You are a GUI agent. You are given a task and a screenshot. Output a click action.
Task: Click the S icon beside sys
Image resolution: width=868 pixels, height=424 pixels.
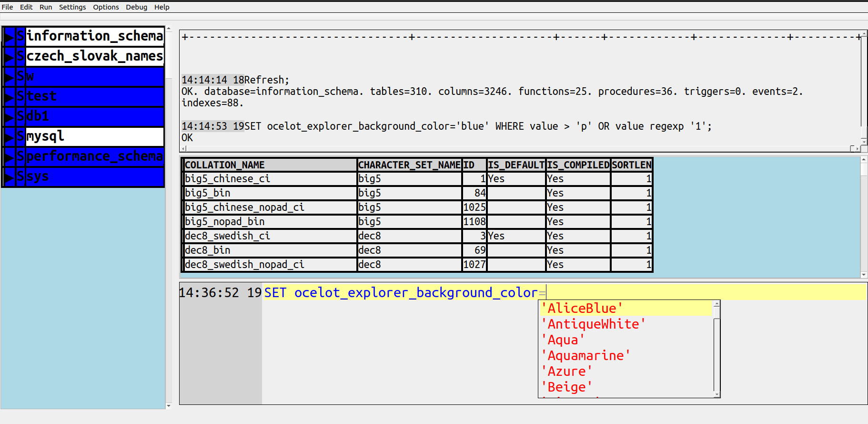point(20,176)
